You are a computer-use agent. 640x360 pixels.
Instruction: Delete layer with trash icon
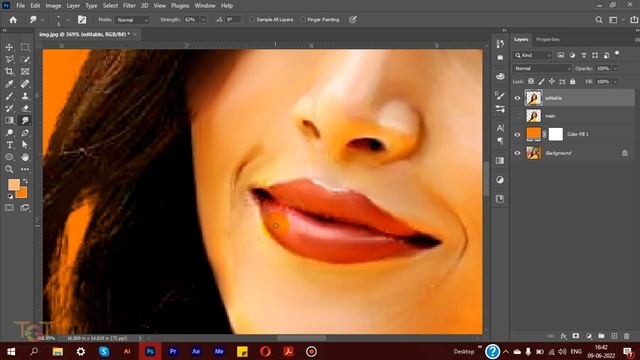pos(627,336)
